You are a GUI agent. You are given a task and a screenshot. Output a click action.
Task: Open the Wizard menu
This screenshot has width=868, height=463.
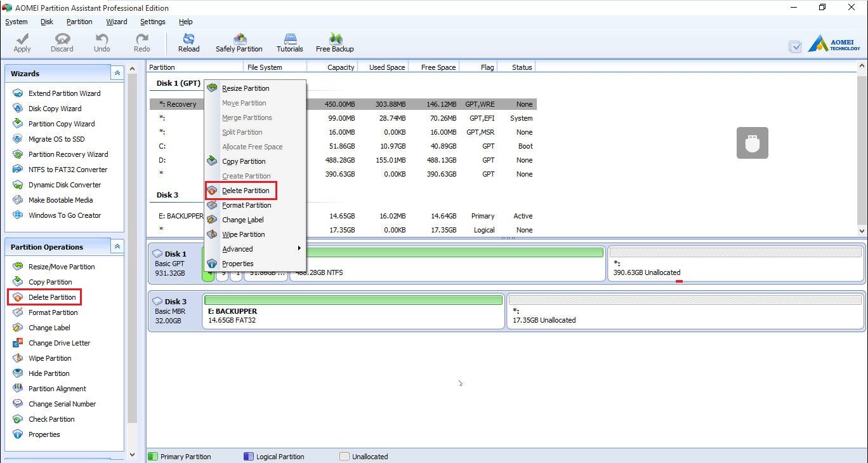(x=117, y=22)
